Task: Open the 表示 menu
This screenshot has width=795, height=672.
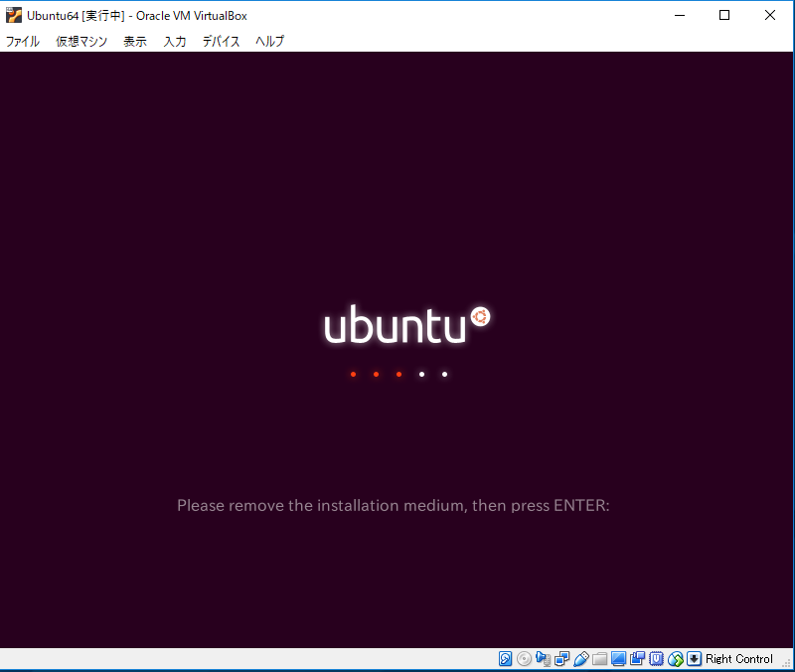Action: tap(135, 41)
